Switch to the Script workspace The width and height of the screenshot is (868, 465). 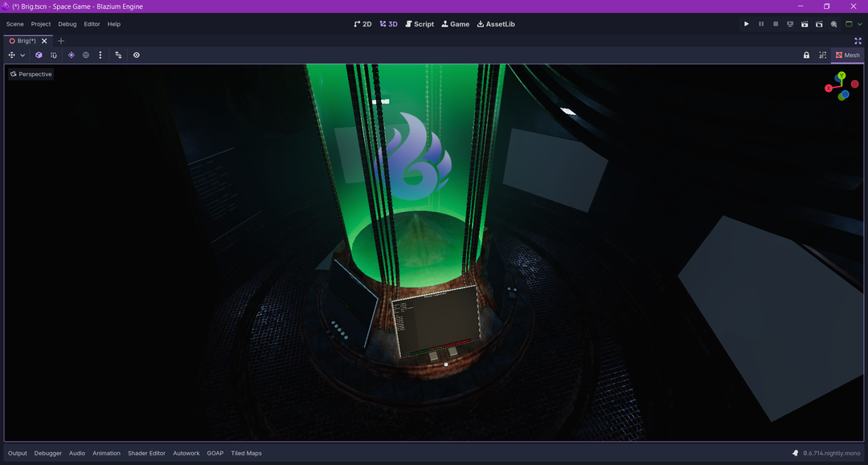420,24
